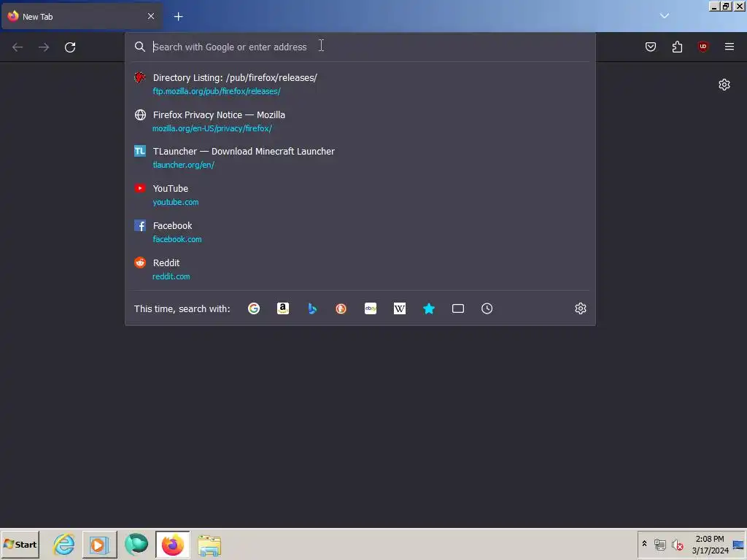Click the taskbar clock showing 2:08 PM
The image size is (747, 560).
[x=710, y=544]
